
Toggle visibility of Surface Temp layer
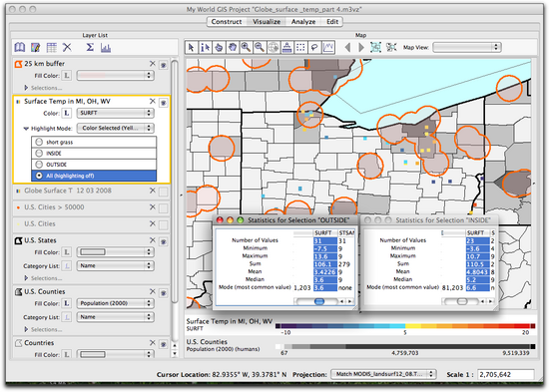(x=163, y=103)
